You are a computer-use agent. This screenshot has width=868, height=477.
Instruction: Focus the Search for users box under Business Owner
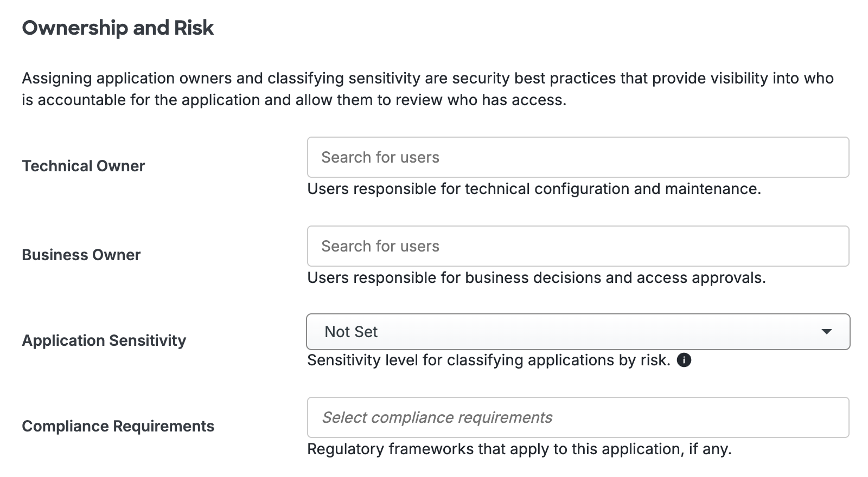click(578, 246)
